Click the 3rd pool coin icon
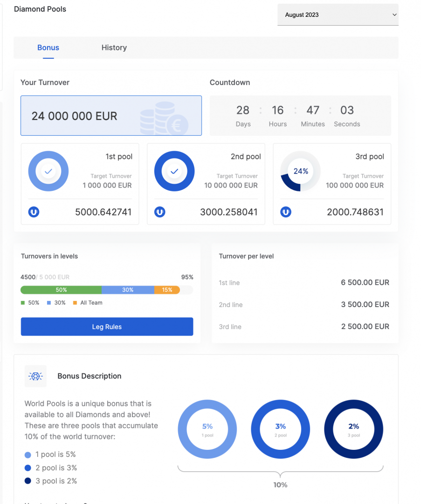Screen dimensions: 421x504 tap(286, 212)
